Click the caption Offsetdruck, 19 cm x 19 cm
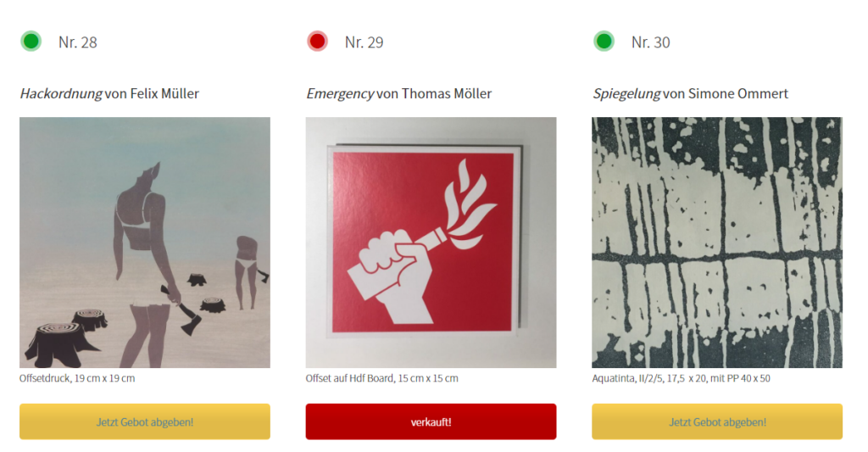 point(77,378)
